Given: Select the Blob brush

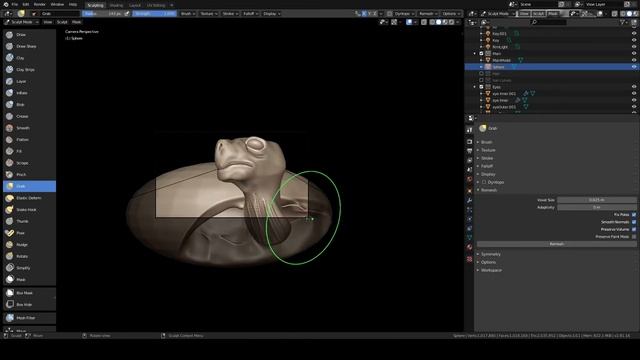Looking at the screenshot, I should click(x=29, y=104).
